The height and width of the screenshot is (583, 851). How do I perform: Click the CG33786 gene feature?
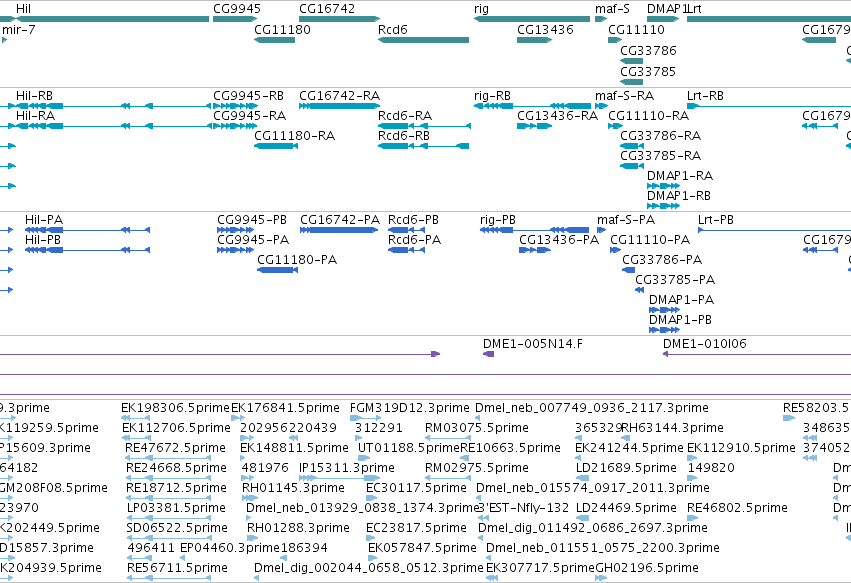(x=631, y=61)
